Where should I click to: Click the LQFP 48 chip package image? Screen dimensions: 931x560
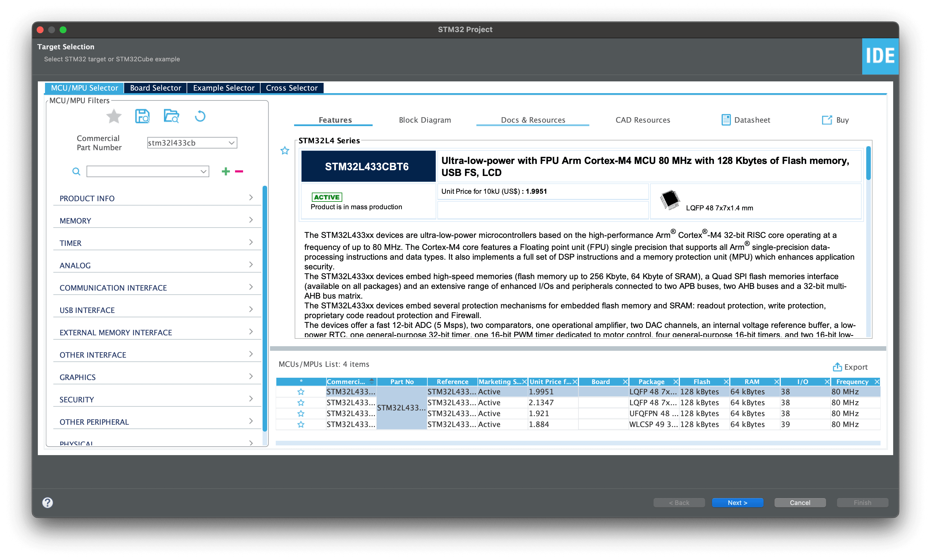(670, 200)
